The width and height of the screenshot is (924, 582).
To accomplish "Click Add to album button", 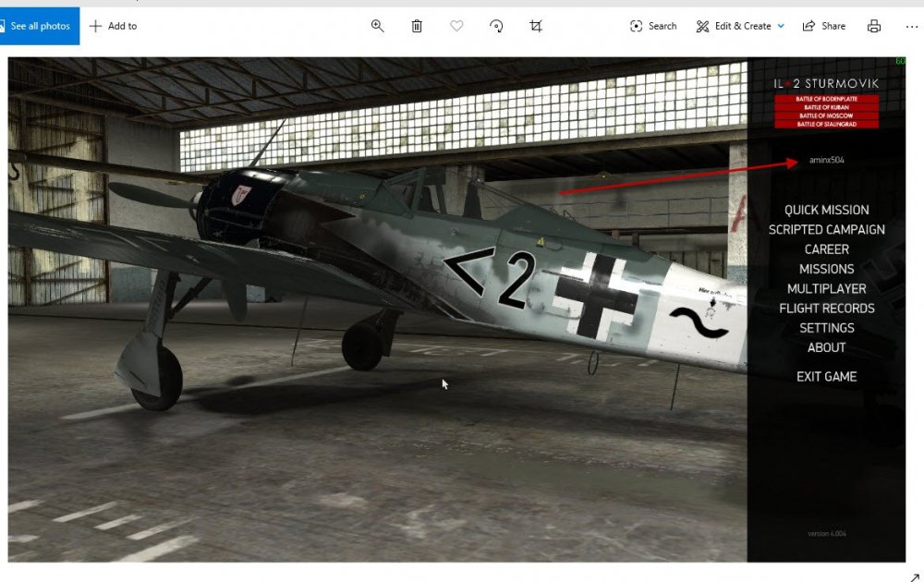I will [113, 26].
